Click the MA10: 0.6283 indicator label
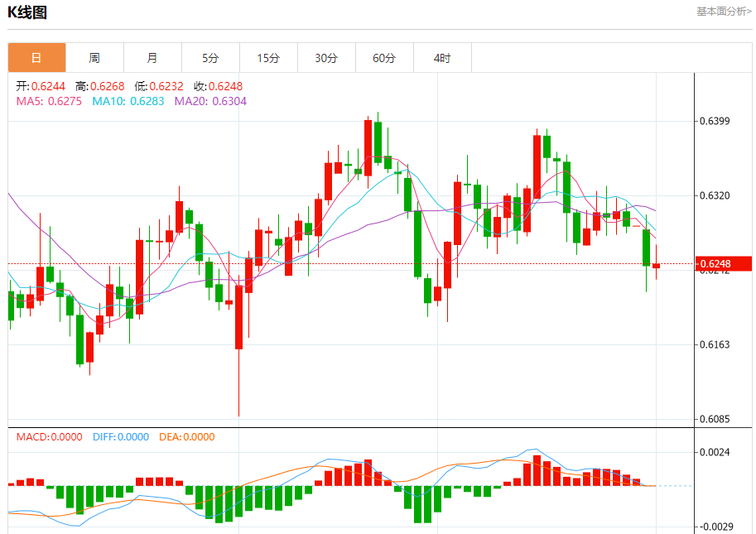Screen dimensions: 756x534 128,101
